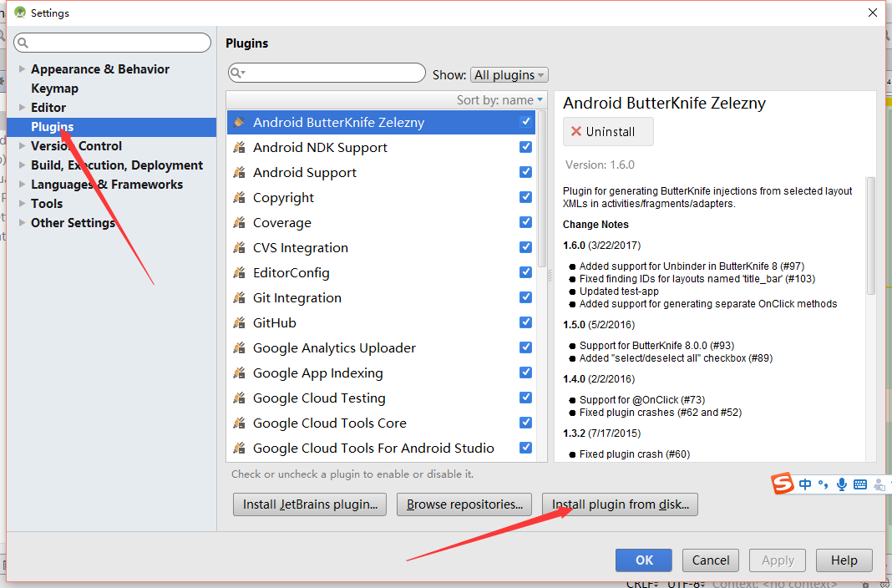Open the Sort by name dropdown
892x588 pixels.
point(500,100)
